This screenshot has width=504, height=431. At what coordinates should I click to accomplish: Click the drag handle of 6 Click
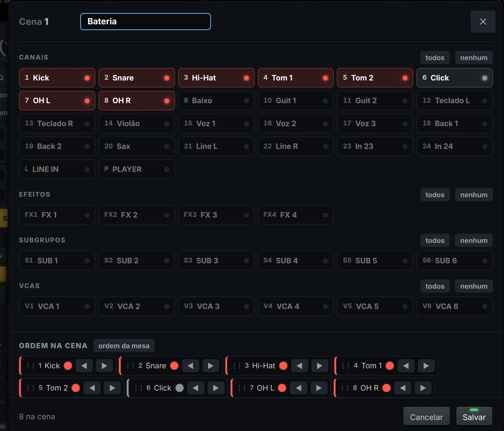coord(138,388)
